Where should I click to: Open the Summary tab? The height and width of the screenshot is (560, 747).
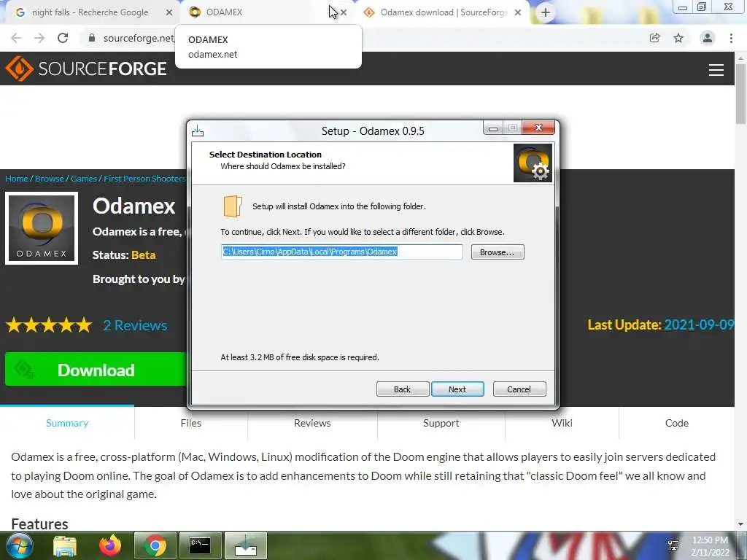67,423
